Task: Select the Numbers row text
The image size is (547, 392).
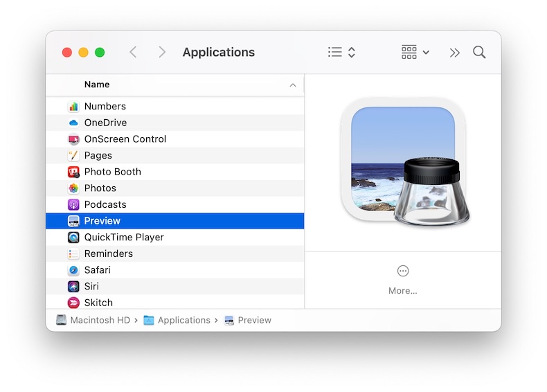Action: (105, 107)
